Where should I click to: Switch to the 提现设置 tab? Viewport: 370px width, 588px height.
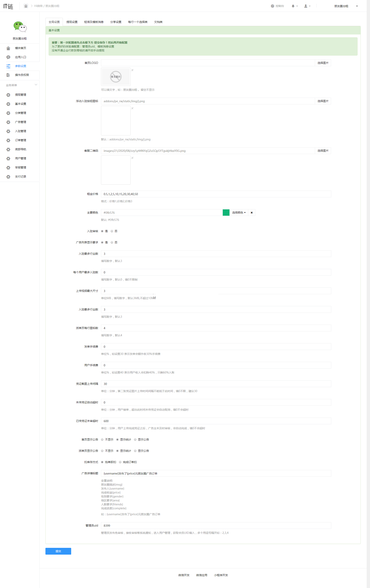click(72, 22)
